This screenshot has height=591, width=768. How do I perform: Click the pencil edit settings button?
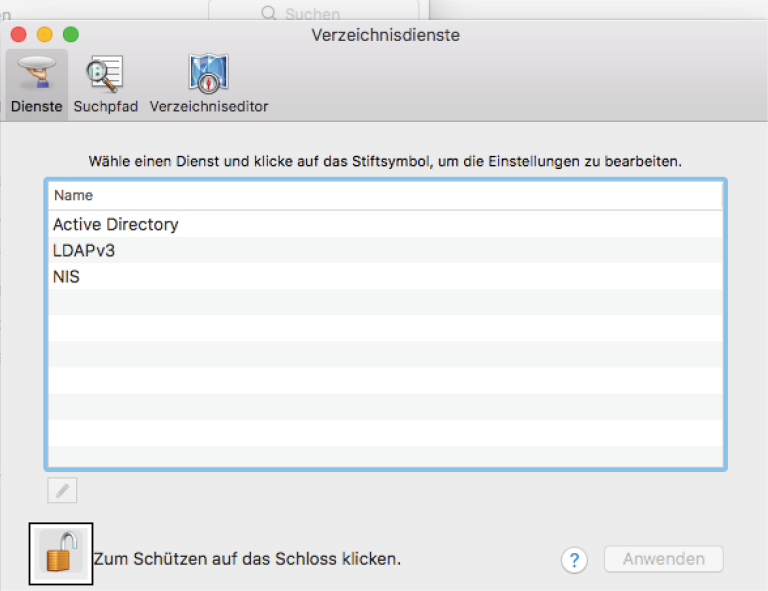62,490
